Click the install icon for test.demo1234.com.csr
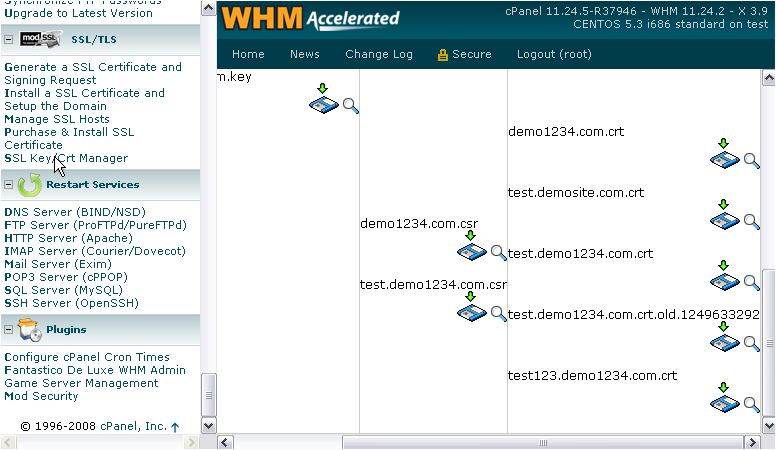Image resolution: width=776 pixels, height=450 pixels. [471, 311]
